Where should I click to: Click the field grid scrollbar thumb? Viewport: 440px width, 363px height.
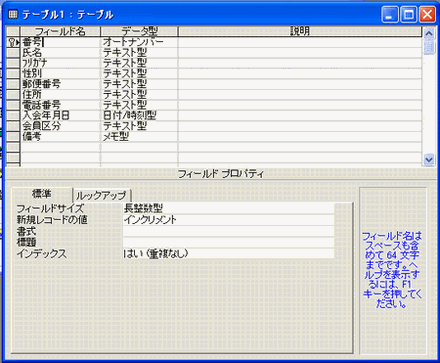[429, 46]
